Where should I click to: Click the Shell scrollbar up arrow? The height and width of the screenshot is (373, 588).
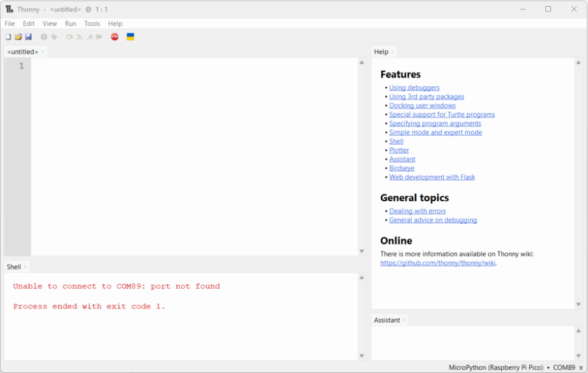tap(362, 278)
